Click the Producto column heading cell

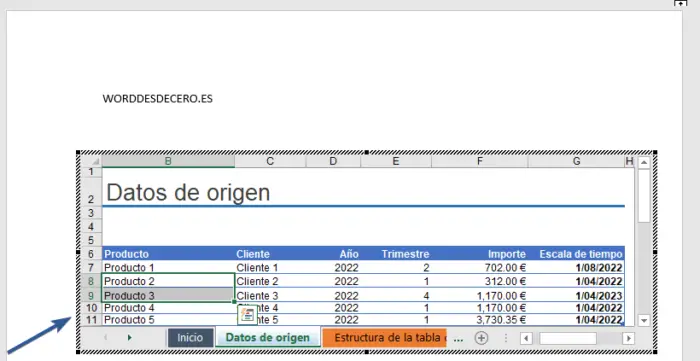[x=168, y=254]
